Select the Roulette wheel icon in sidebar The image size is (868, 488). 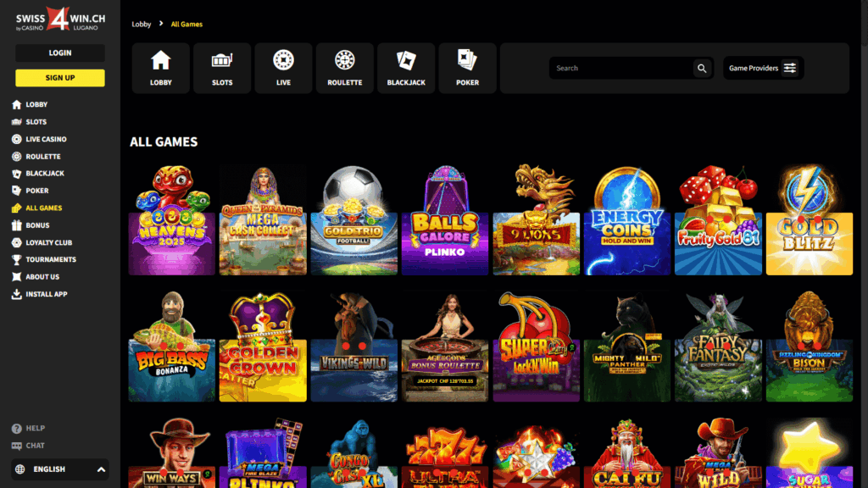point(17,157)
